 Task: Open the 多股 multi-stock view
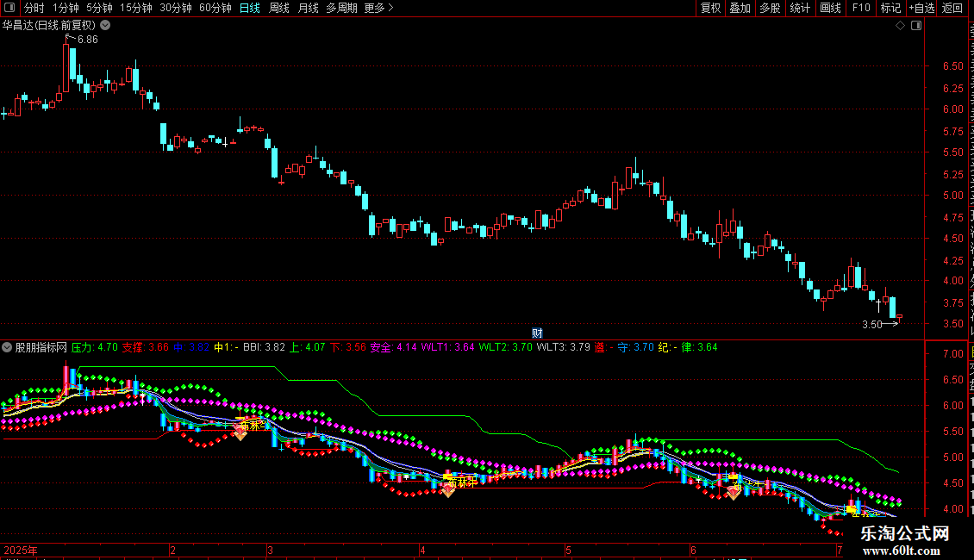click(x=770, y=8)
